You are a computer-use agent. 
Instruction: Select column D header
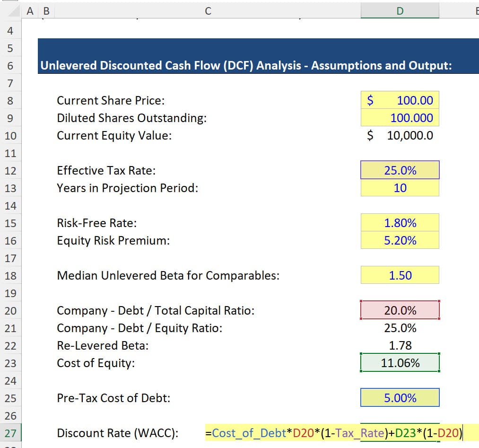[x=400, y=10]
